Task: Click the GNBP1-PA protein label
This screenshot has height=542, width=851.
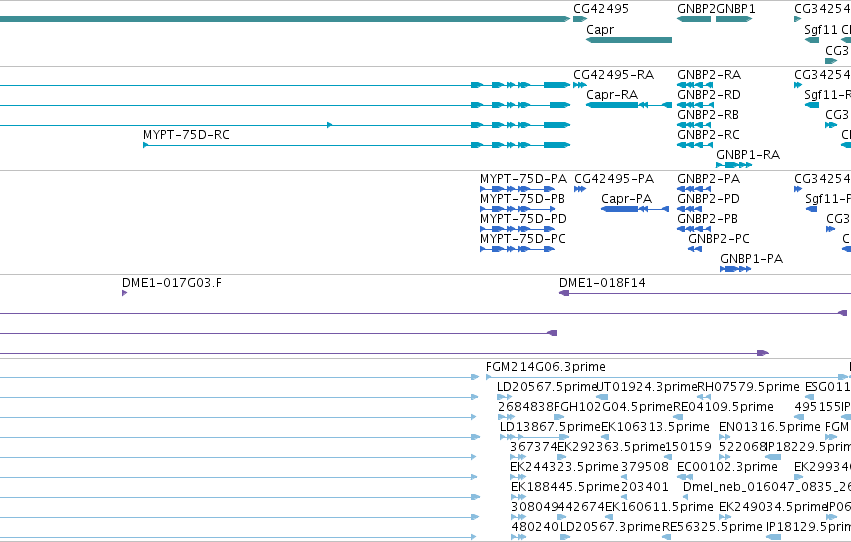Action: coord(752,259)
